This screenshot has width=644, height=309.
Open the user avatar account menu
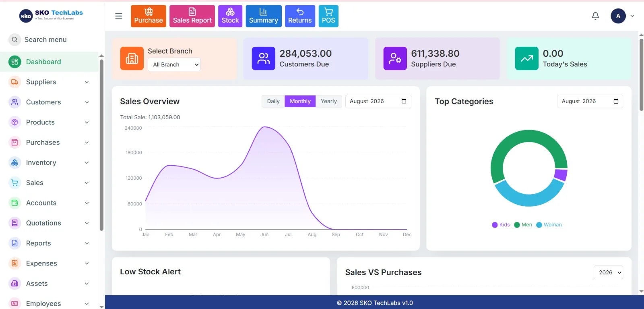(x=622, y=16)
